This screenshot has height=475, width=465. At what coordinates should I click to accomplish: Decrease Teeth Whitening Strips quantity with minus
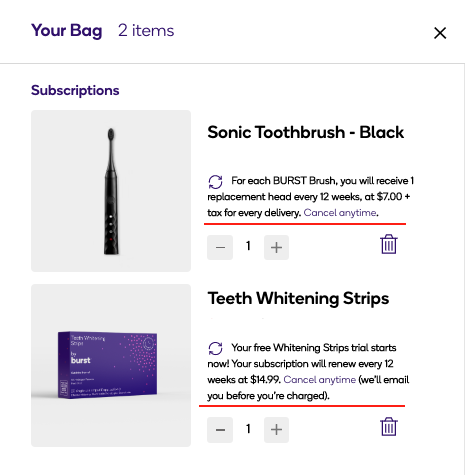pos(220,430)
